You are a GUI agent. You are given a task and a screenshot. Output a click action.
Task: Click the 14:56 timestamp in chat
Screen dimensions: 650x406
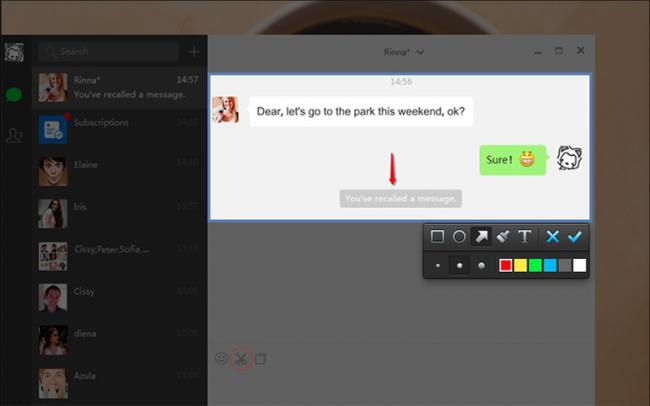pos(401,81)
